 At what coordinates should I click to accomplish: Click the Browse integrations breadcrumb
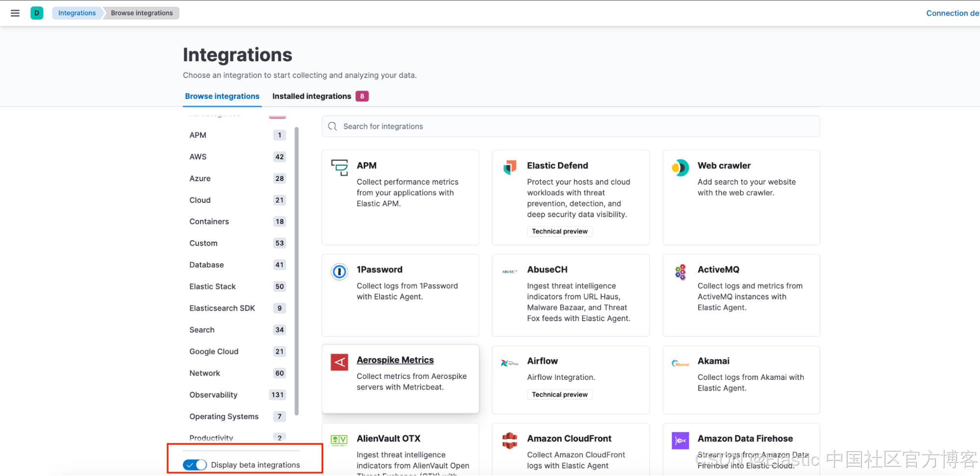[142, 13]
